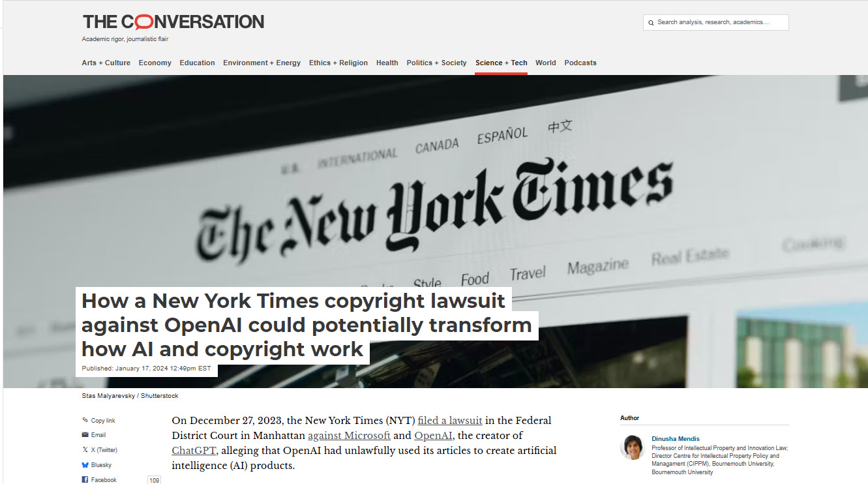Viewport: 868px width, 484px height.
Task: Open the Arts + Culture section
Action: coord(106,63)
